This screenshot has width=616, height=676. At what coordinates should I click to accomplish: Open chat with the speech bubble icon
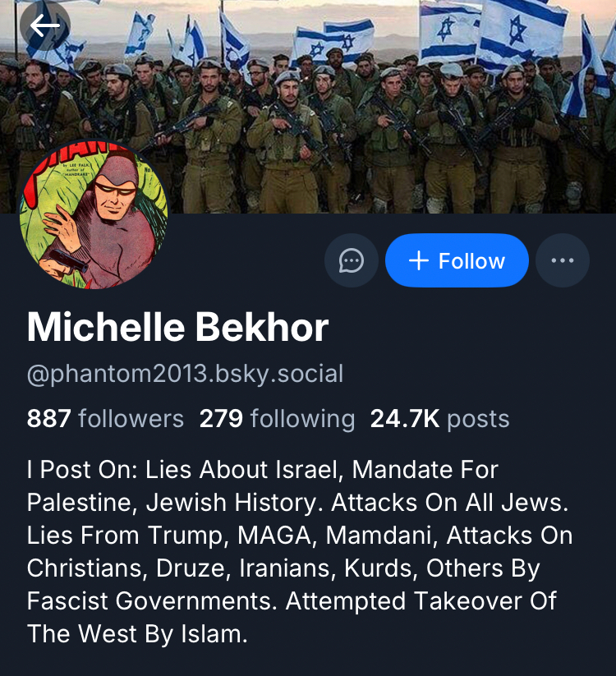[x=352, y=260]
